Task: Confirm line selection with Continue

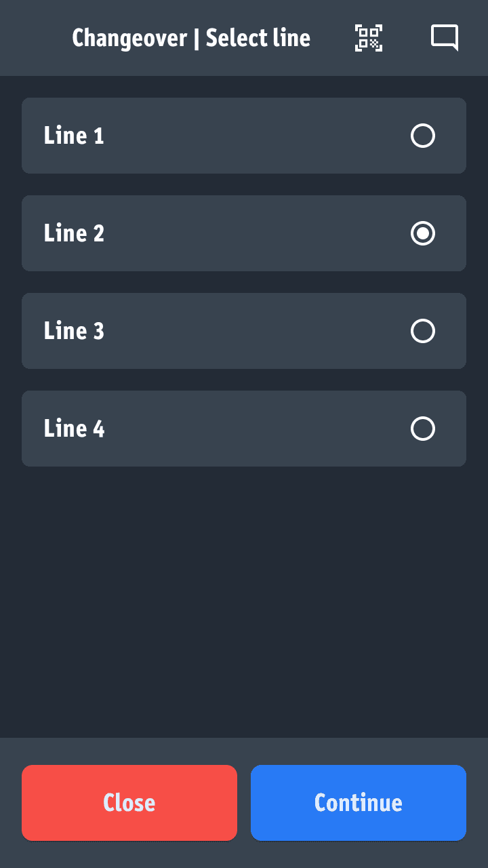Action: click(358, 802)
